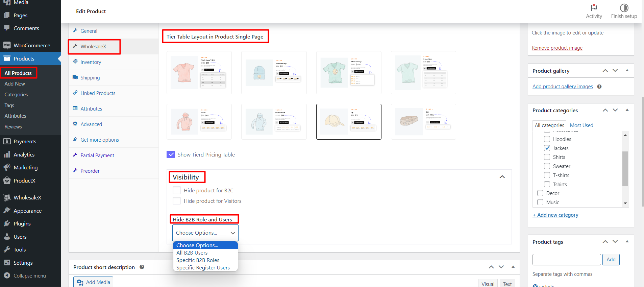Click the Pages sidebar icon

point(7,15)
